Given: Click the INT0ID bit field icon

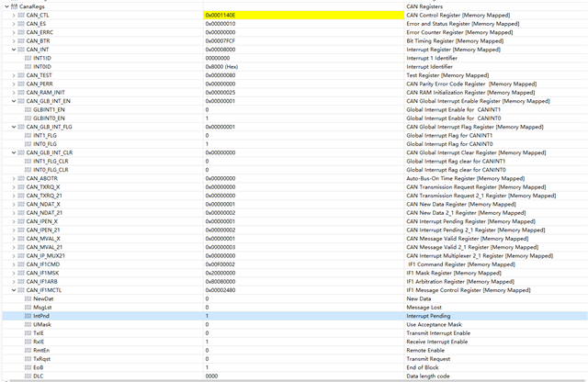Looking at the screenshot, I should point(28,67).
